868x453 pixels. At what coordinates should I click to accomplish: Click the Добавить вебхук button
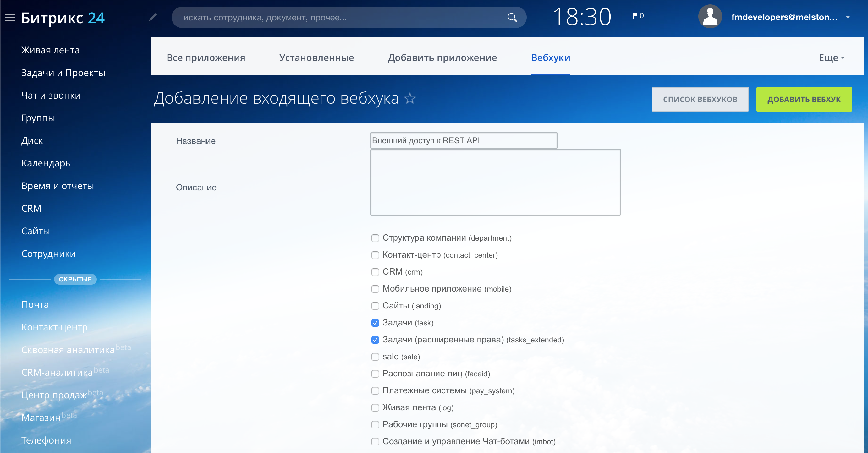804,99
